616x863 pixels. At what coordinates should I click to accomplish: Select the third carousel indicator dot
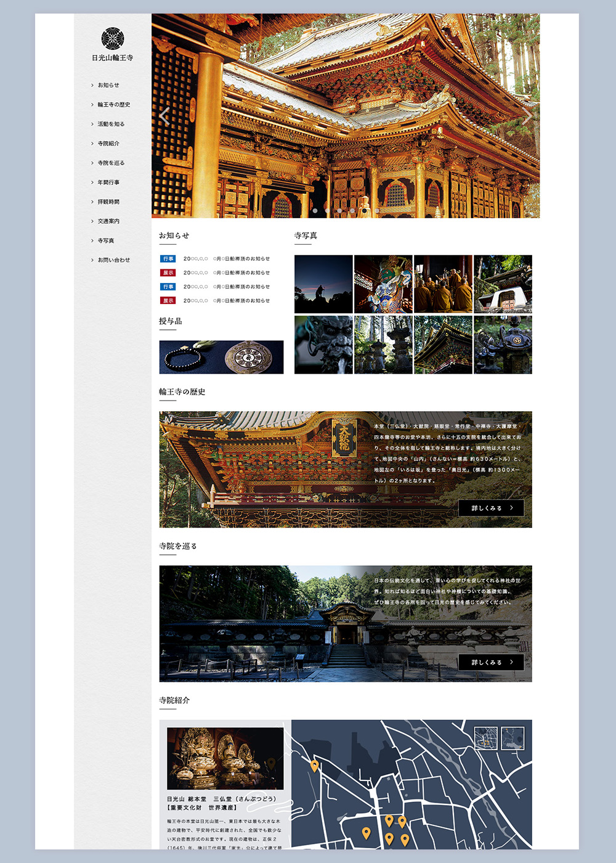pyautogui.click(x=339, y=211)
